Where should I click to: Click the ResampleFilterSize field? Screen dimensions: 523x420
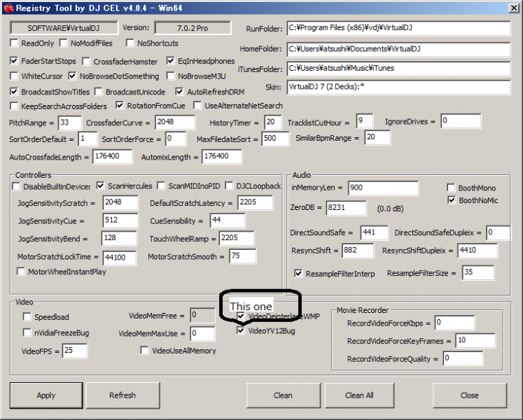[x=478, y=272]
